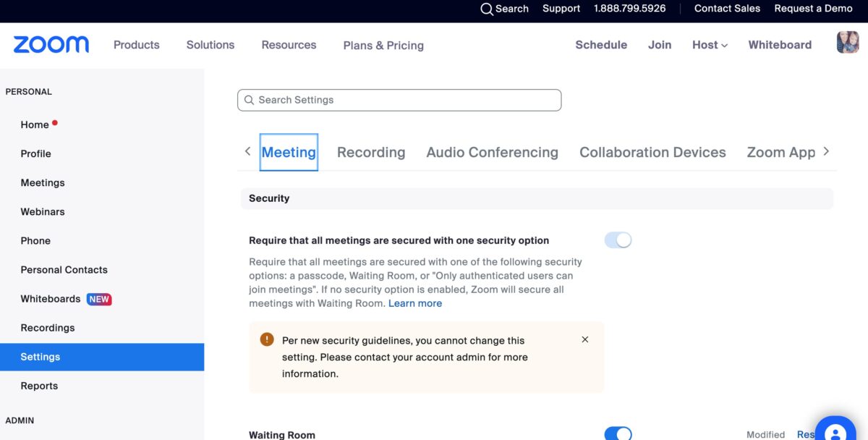Click the Support link

tap(561, 9)
